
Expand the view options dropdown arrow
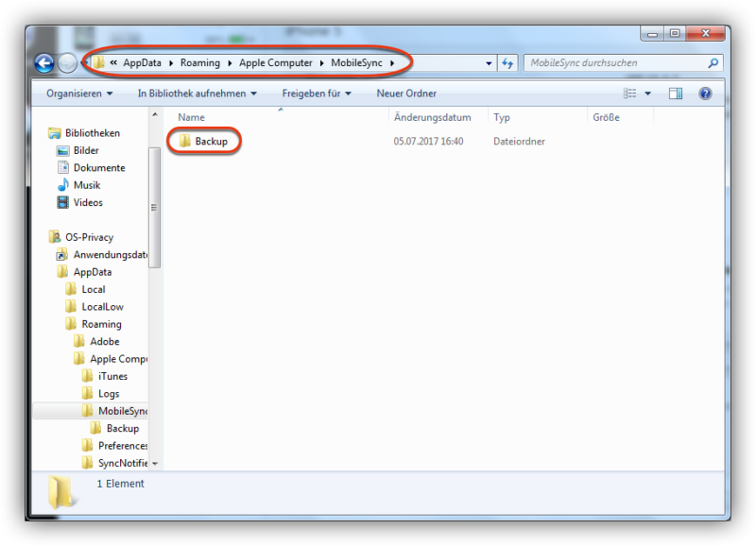pos(647,94)
